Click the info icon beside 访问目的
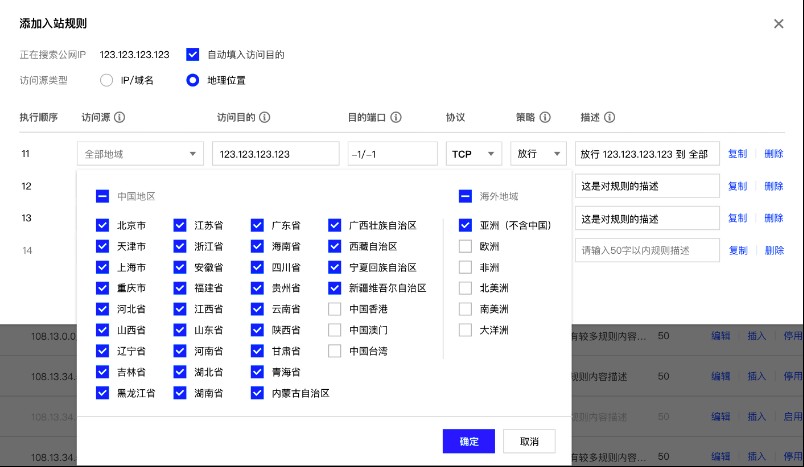The width and height of the screenshot is (804, 467). tap(265, 117)
